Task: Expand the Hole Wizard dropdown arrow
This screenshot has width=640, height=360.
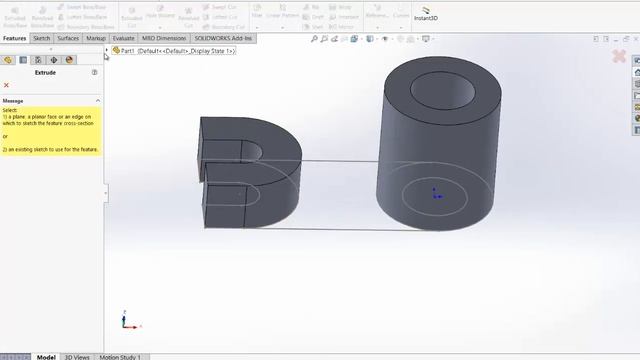Action: pyautogui.click(x=160, y=28)
